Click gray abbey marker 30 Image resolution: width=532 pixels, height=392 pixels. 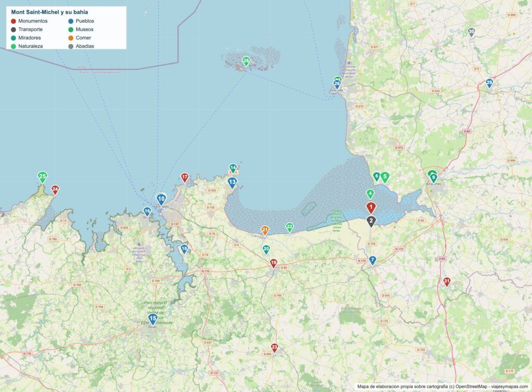471,32
